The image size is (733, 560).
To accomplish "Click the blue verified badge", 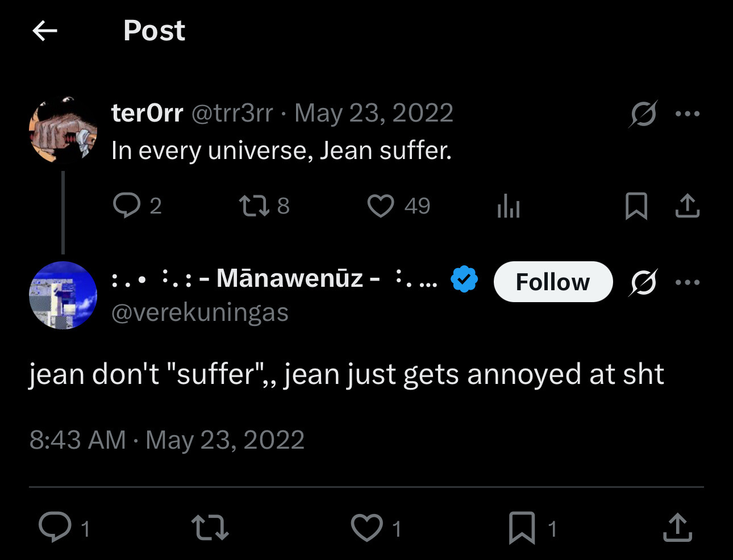I will tap(464, 279).
